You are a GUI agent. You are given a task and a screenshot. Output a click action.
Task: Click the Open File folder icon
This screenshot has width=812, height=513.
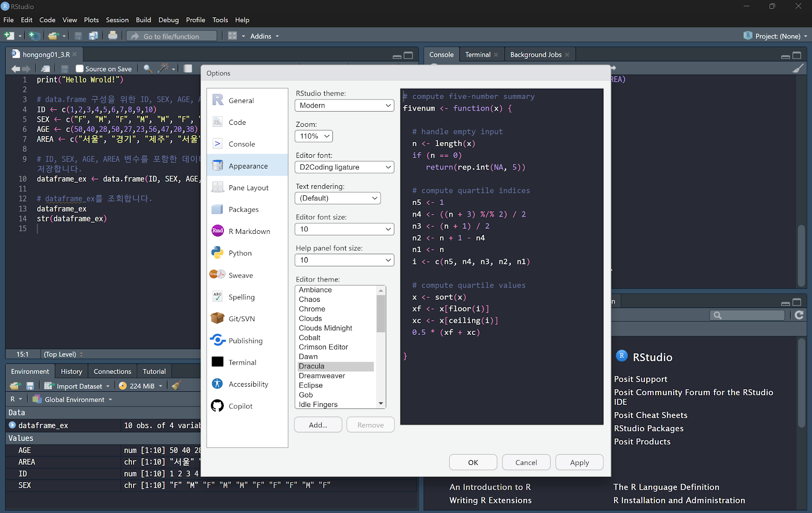coord(53,36)
